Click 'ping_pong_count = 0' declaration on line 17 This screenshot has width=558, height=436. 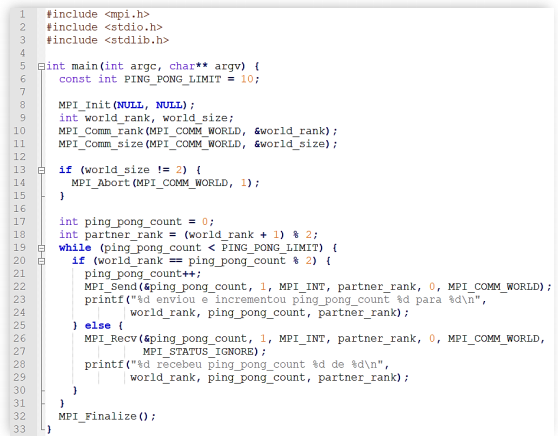click(x=146, y=222)
